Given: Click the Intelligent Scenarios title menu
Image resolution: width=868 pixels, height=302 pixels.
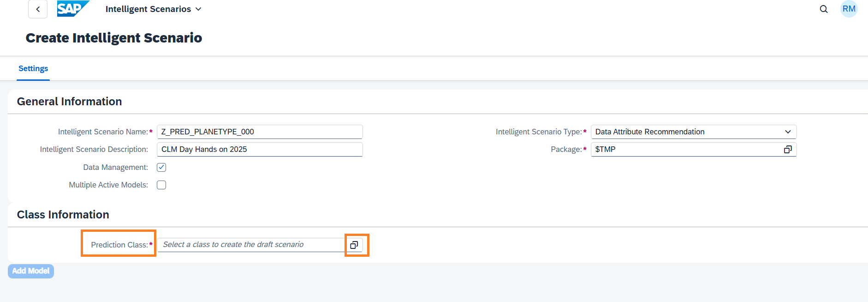Looking at the screenshot, I should pos(148,9).
